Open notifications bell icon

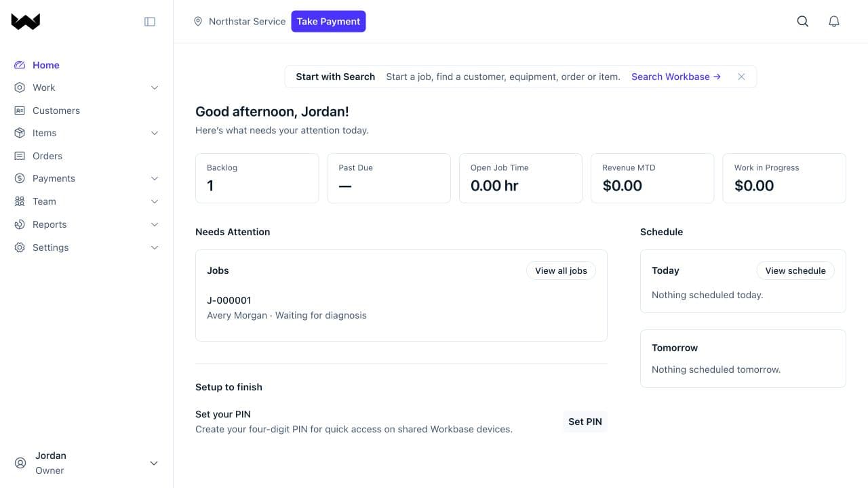834,22
